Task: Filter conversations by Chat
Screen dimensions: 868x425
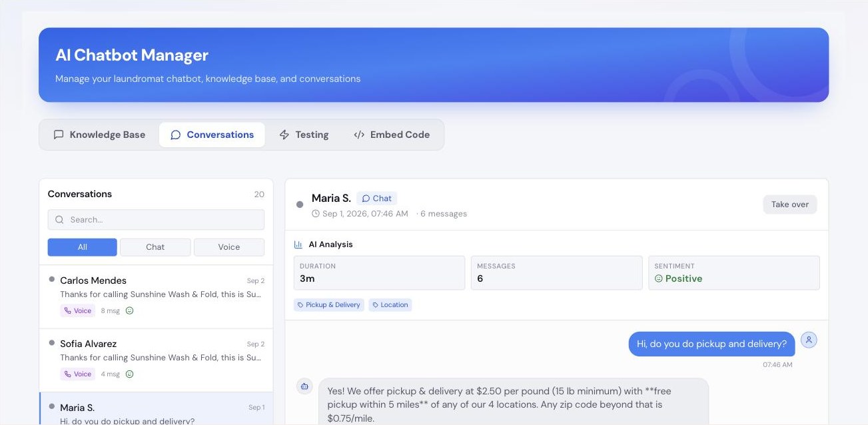Action: coord(155,247)
